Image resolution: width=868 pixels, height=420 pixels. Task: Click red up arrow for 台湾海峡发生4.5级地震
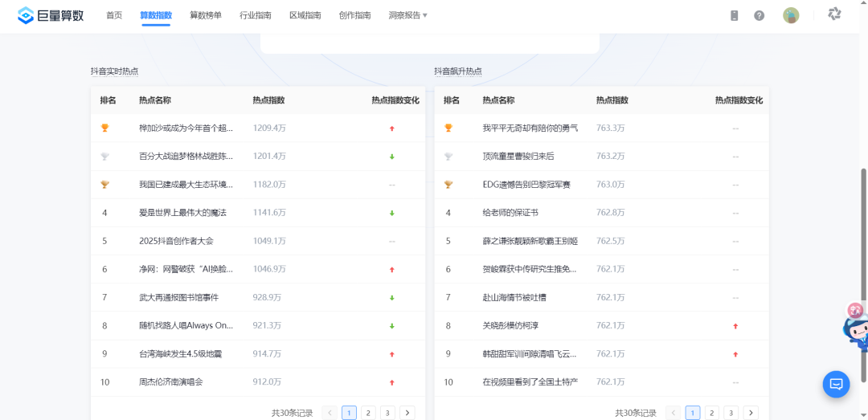pos(392,354)
